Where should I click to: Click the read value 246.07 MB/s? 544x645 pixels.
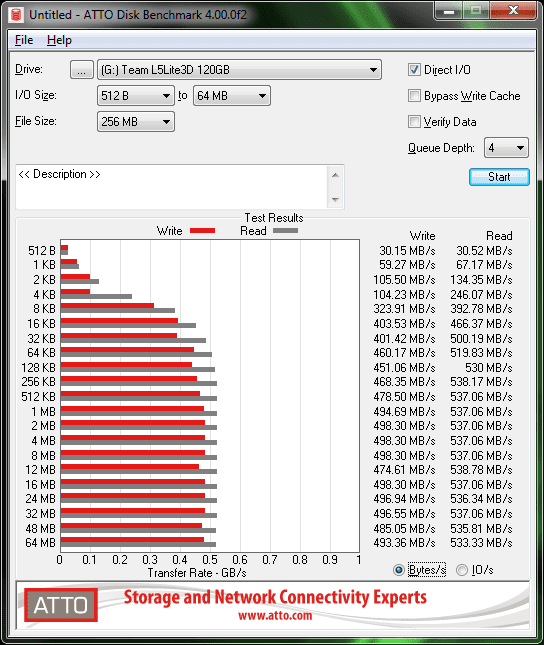[x=481, y=295]
